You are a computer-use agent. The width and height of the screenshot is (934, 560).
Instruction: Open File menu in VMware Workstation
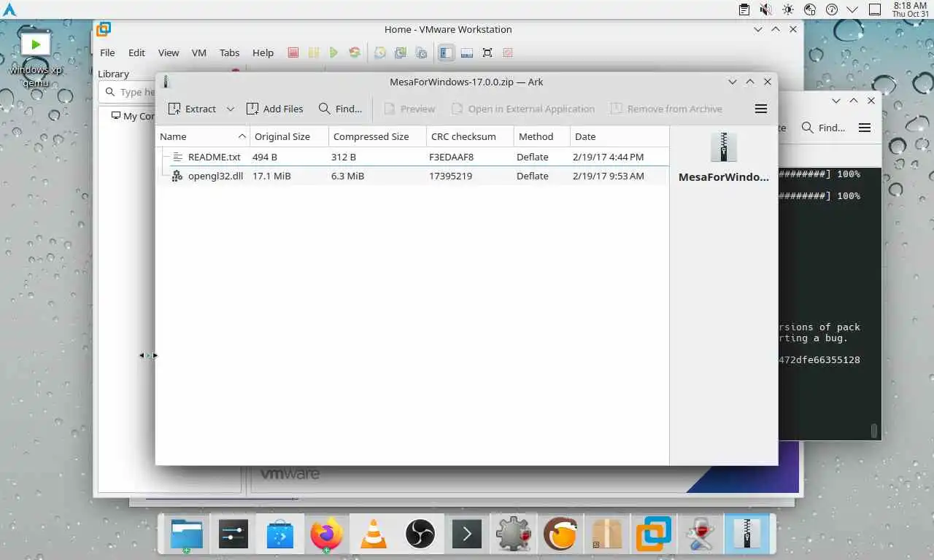(107, 52)
